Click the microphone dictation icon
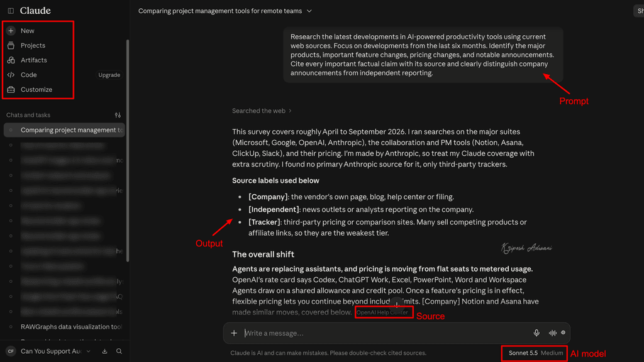644x362 pixels. click(x=536, y=333)
